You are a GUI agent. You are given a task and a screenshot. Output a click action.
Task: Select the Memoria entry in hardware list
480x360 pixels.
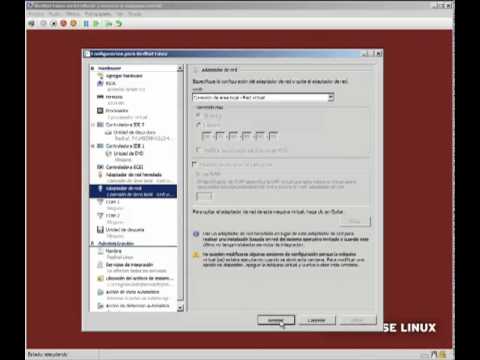[114, 97]
